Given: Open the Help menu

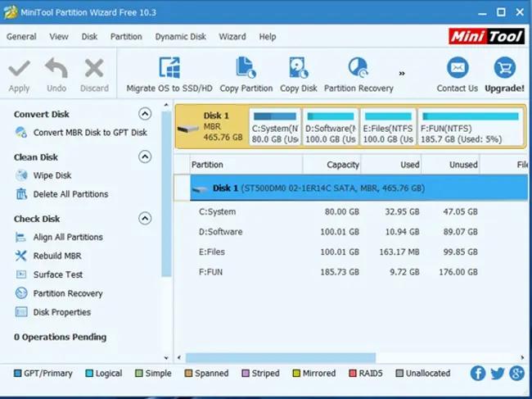Looking at the screenshot, I should [268, 37].
